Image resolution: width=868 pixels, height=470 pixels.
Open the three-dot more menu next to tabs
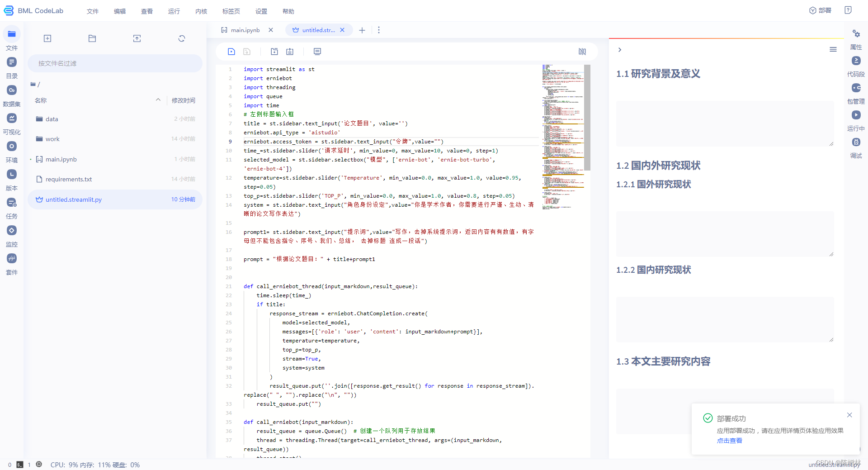point(379,30)
